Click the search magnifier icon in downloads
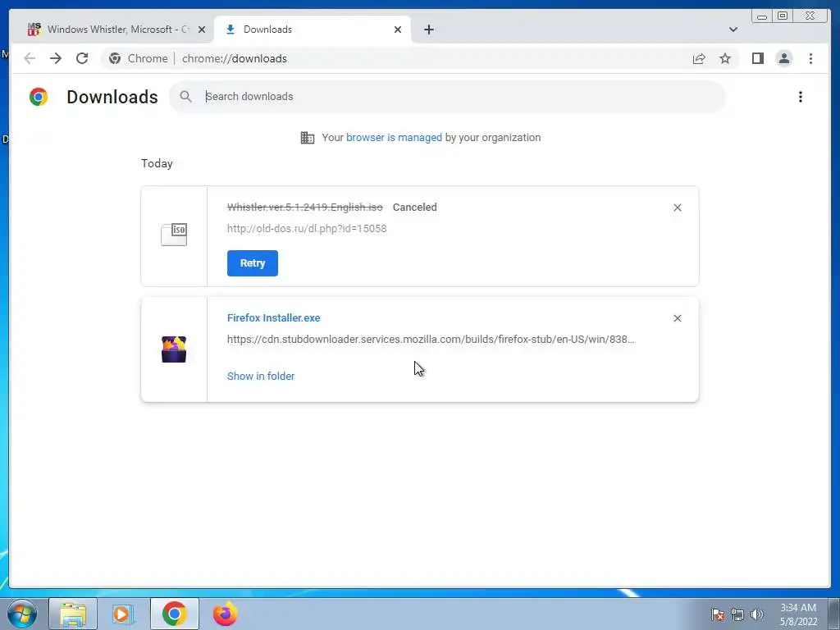The image size is (840, 630). coord(185,97)
